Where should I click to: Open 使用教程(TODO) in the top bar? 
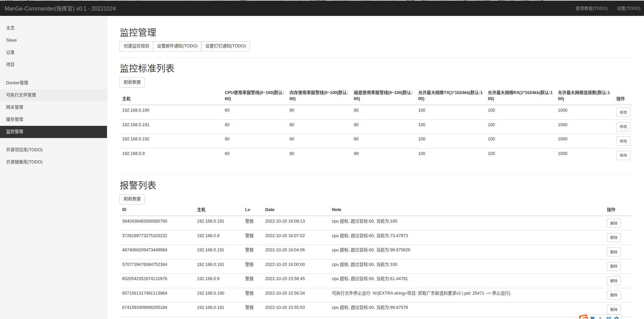tap(592, 8)
